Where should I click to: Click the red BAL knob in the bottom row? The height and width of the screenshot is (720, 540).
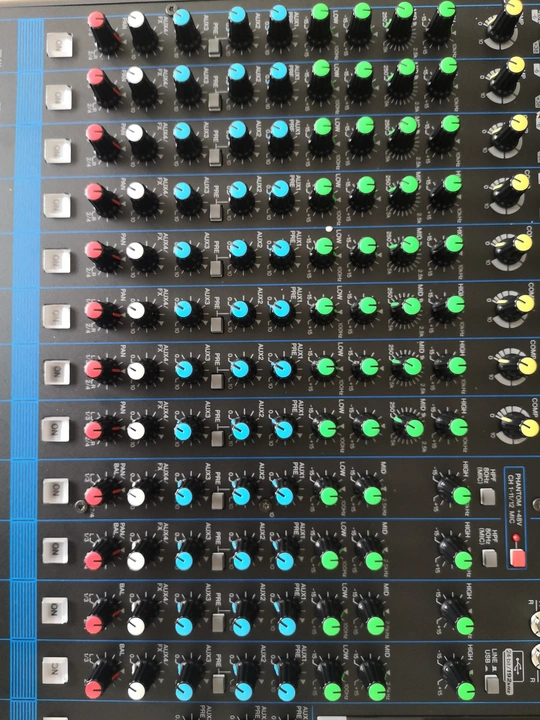[93, 689]
